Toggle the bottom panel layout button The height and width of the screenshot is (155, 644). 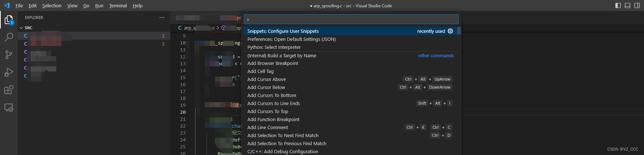(628, 5)
